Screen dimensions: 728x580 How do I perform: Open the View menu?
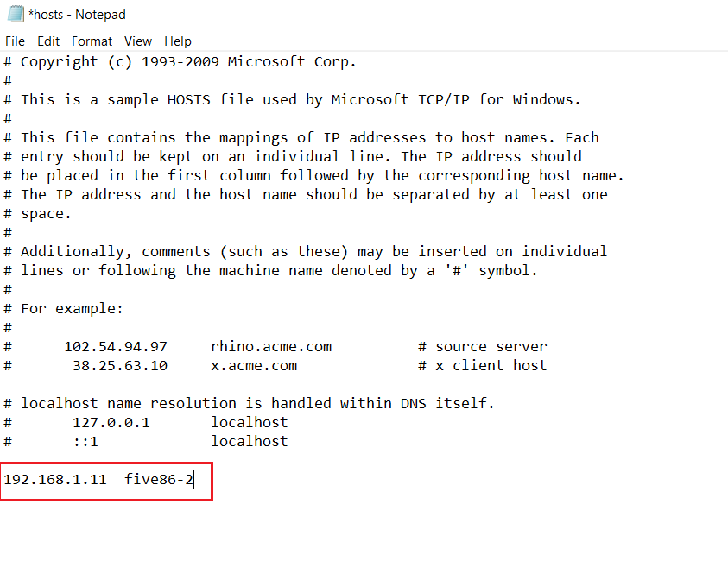pyautogui.click(x=138, y=41)
